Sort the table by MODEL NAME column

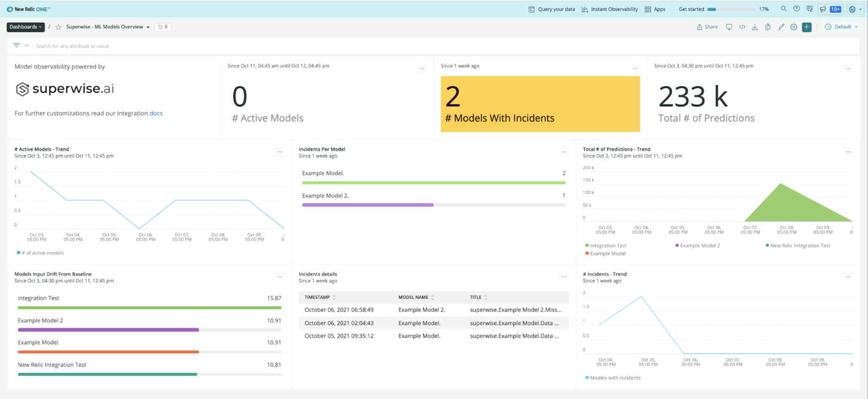pyautogui.click(x=416, y=297)
